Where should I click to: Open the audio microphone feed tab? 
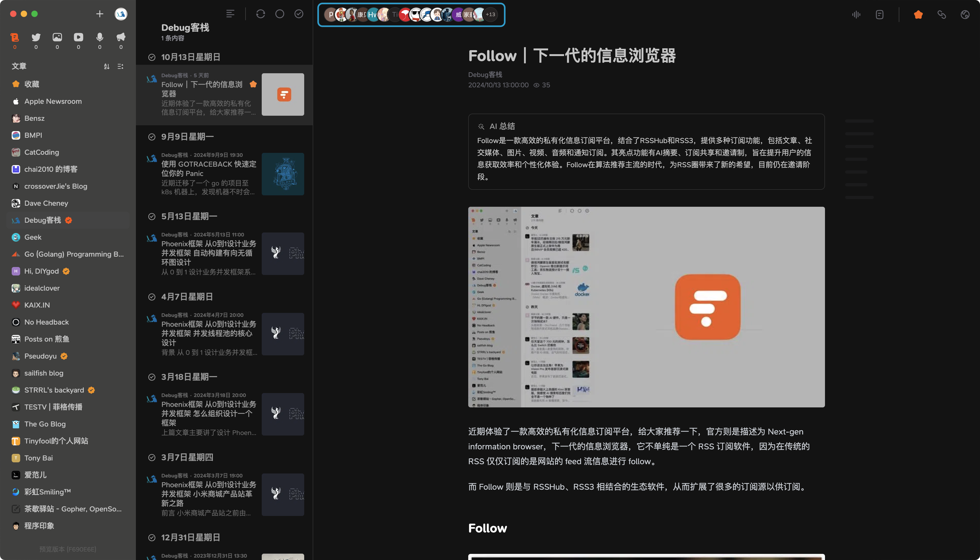[x=100, y=37]
